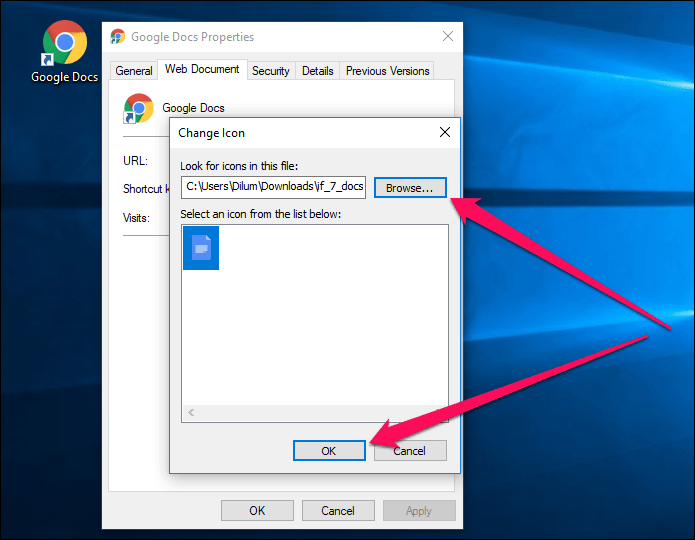This screenshot has width=695, height=540.
Task: Select the blue Google Docs icon in list
Action: pyautogui.click(x=201, y=248)
